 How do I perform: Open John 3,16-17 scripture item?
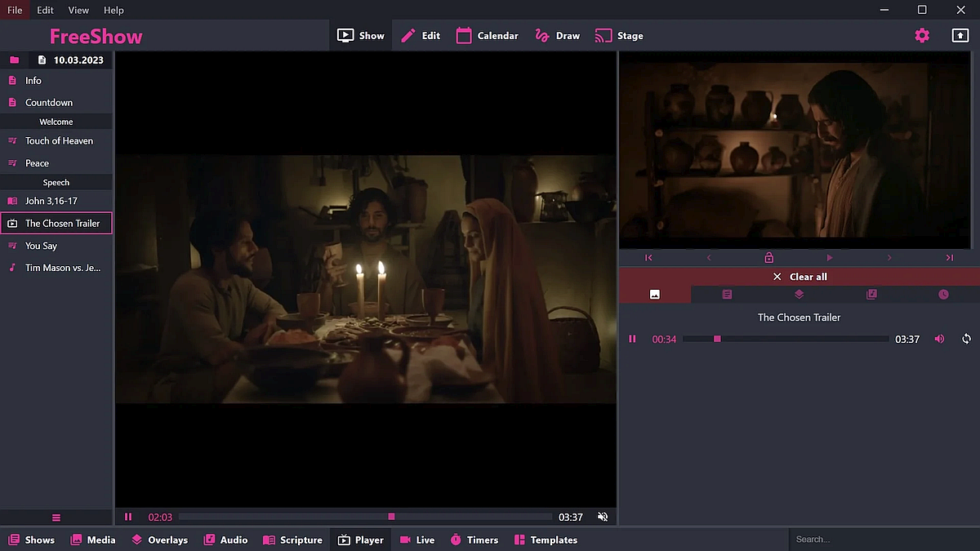click(x=56, y=201)
